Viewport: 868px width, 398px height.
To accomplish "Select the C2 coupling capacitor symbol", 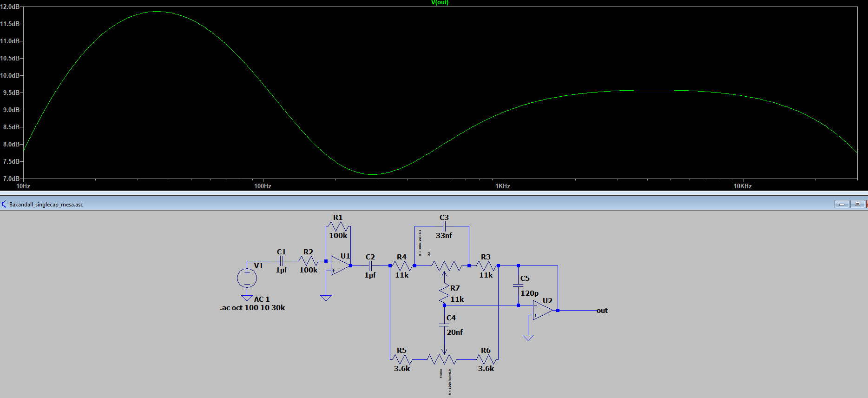I will click(370, 266).
